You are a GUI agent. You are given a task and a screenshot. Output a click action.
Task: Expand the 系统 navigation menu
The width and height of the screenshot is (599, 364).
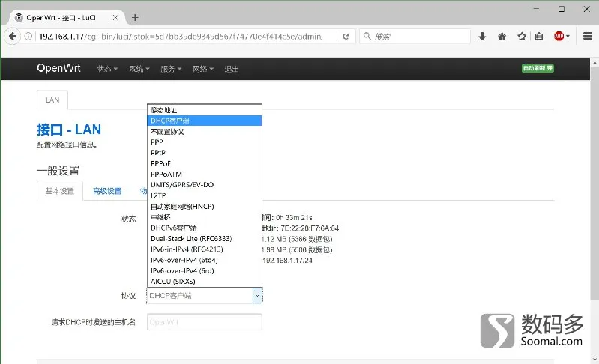pyautogui.click(x=139, y=69)
